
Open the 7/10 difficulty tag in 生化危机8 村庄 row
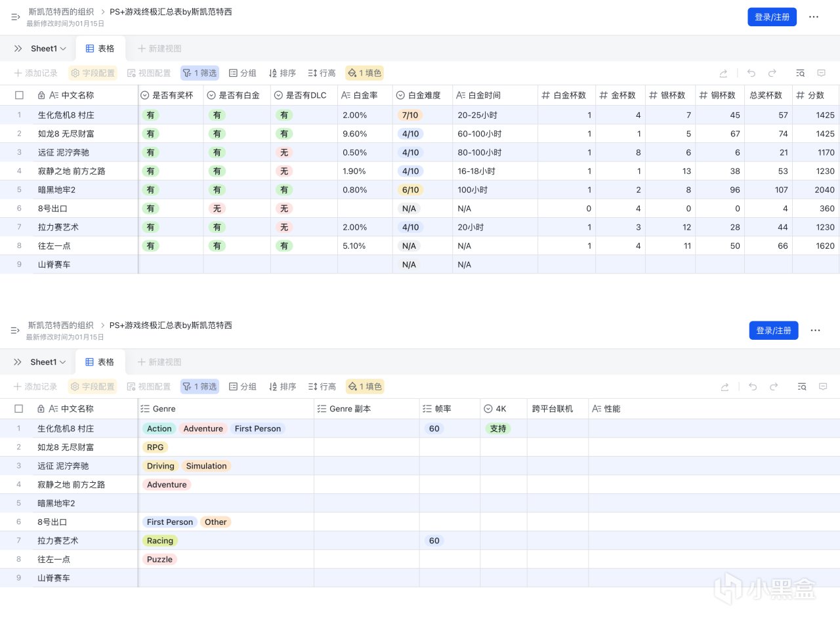[x=409, y=115]
